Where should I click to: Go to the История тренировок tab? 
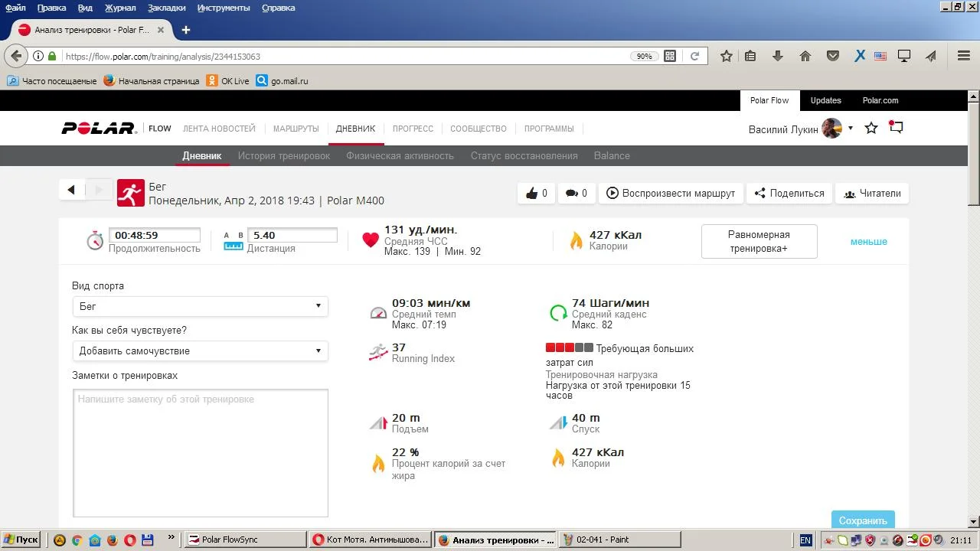[x=284, y=155]
